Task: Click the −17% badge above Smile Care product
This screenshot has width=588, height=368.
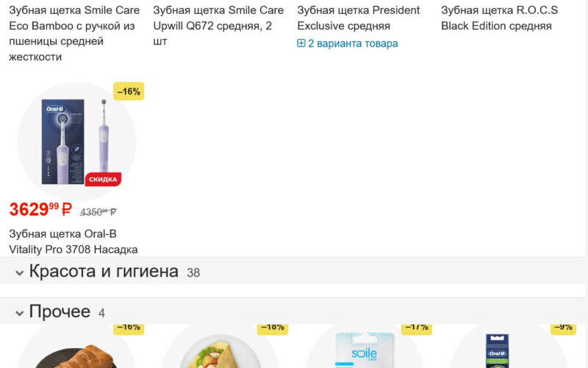Action: [x=416, y=328]
